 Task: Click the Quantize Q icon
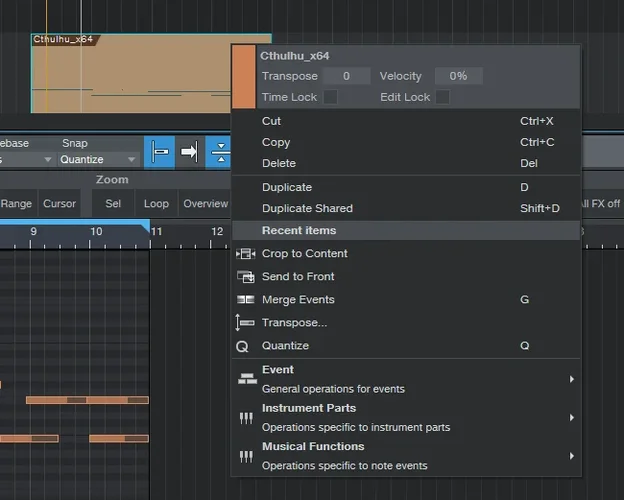click(x=242, y=346)
